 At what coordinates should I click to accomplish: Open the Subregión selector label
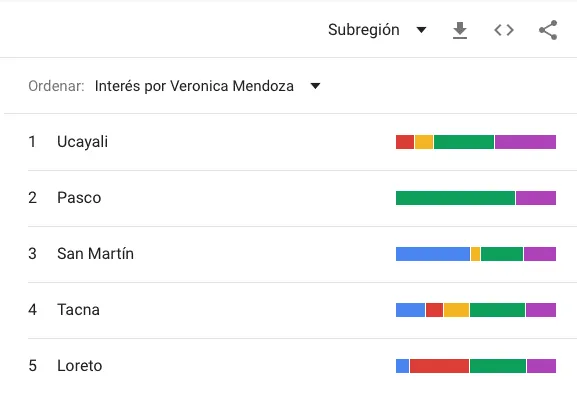click(364, 30)
